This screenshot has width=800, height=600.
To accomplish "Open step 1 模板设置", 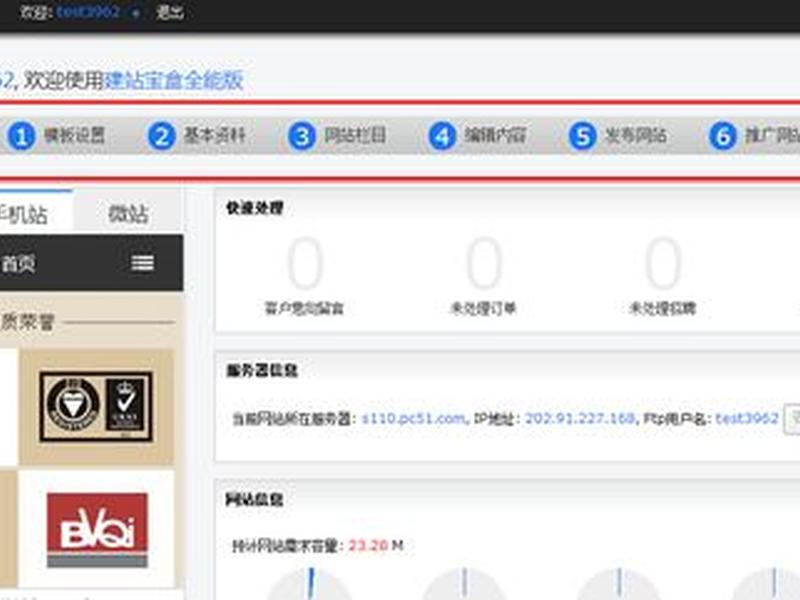I will click(x=56, y=136).
